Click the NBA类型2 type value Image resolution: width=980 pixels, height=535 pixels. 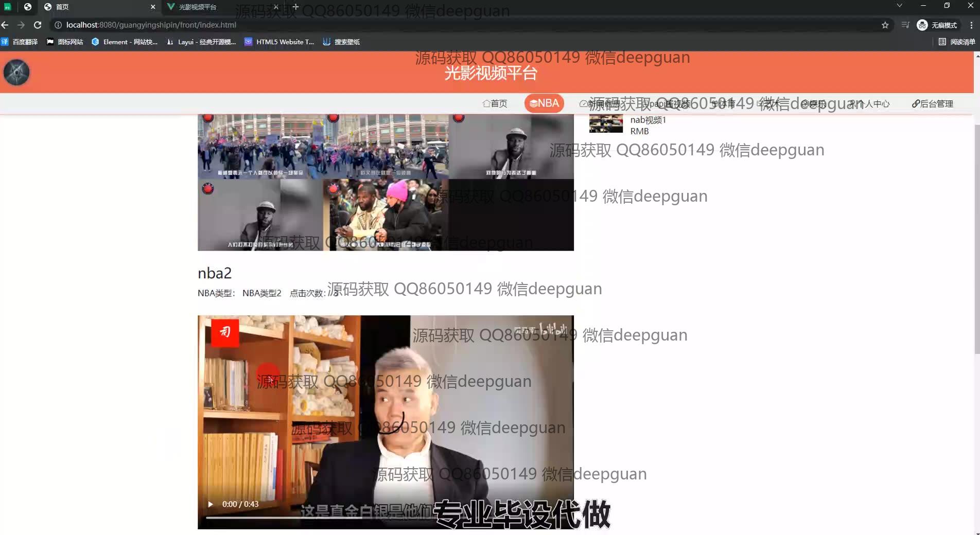tap(262, 293)
